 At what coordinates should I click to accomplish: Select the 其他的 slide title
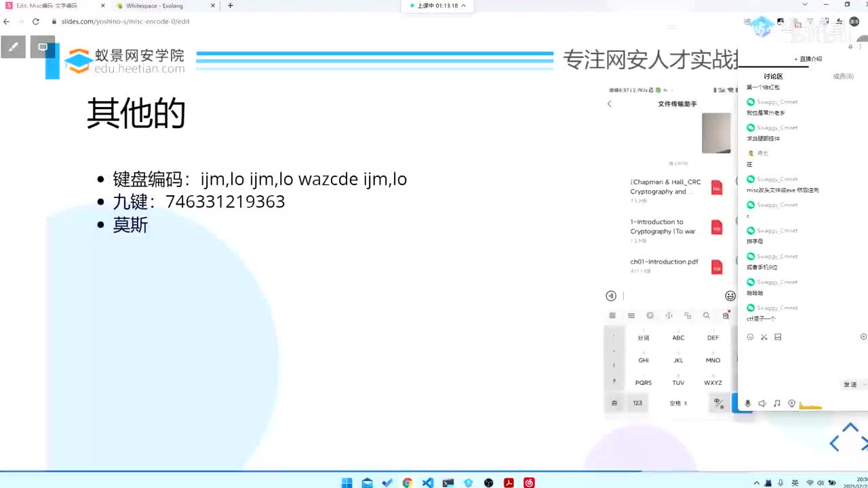(136, 113)
